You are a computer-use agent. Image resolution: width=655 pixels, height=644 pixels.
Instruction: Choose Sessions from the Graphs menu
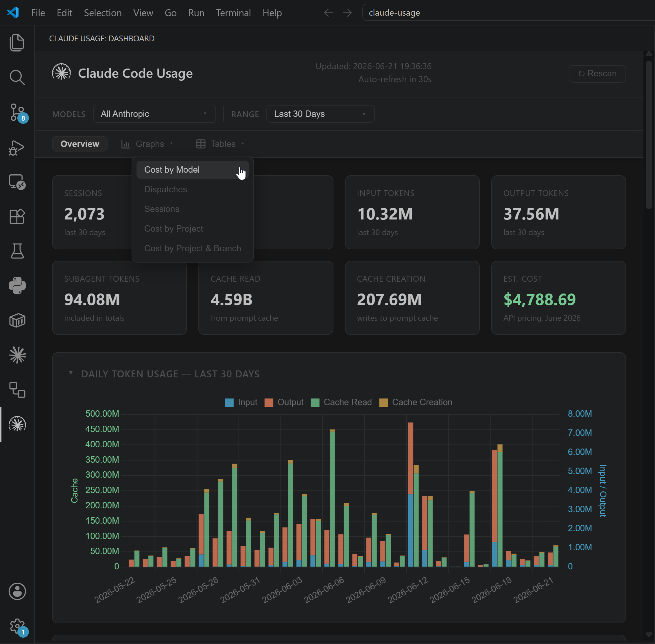(x=193, y=209)
